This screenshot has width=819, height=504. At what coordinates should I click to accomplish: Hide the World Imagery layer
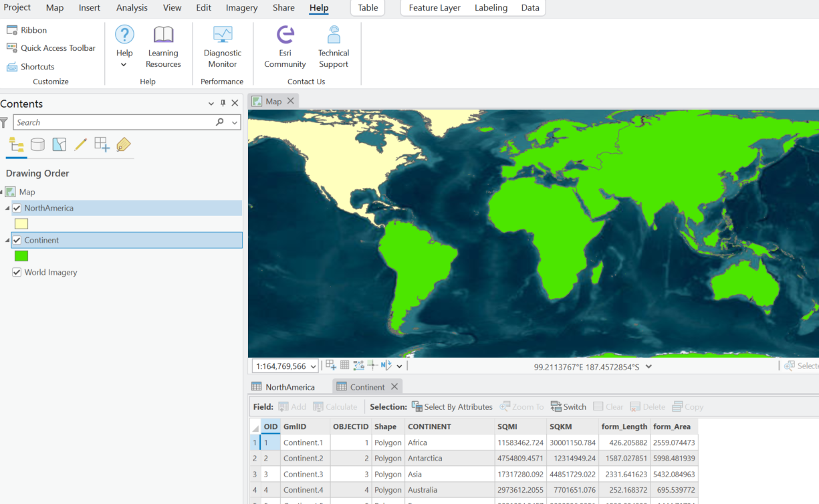pyautogui.click(x=17, y=272)
